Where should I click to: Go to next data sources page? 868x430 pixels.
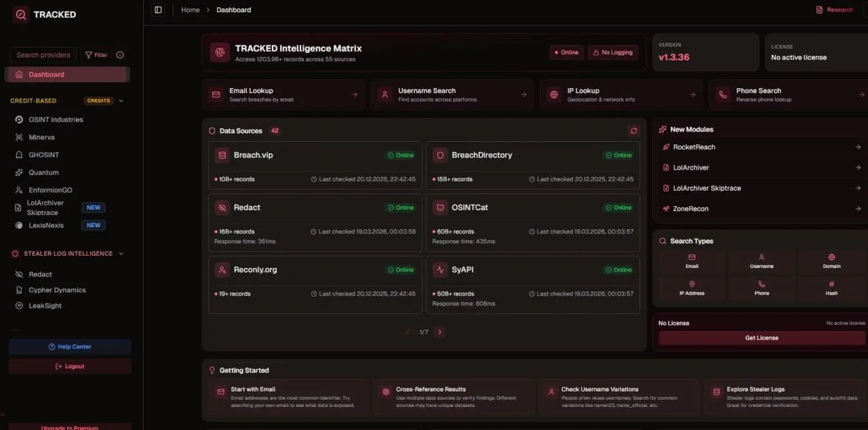[x=439, y=332]
